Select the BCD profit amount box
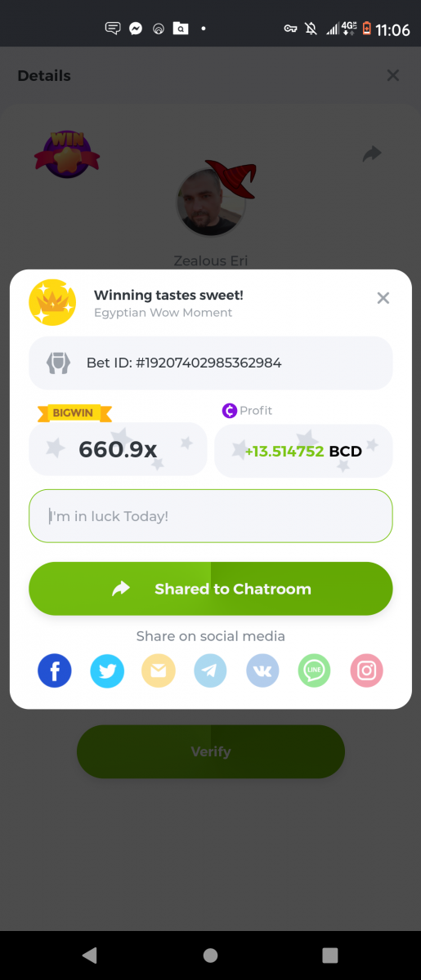The height and width of the screenshot is (980, 421). click(x=303, y=451)
